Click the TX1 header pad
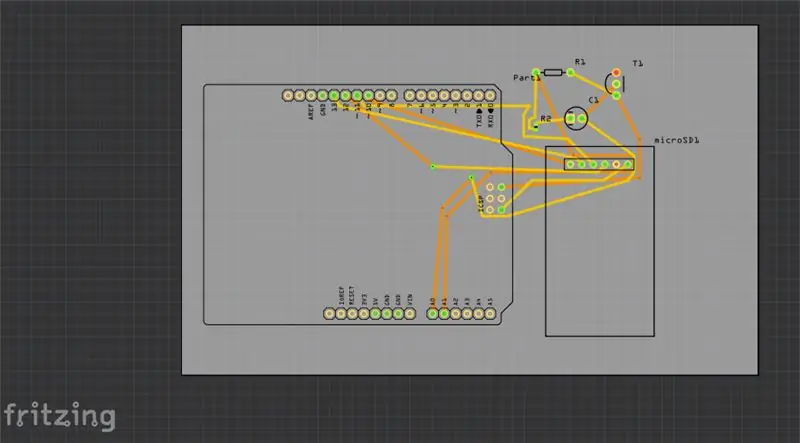The width and height of the screenshot is (800, 443). tap(479, 95)
